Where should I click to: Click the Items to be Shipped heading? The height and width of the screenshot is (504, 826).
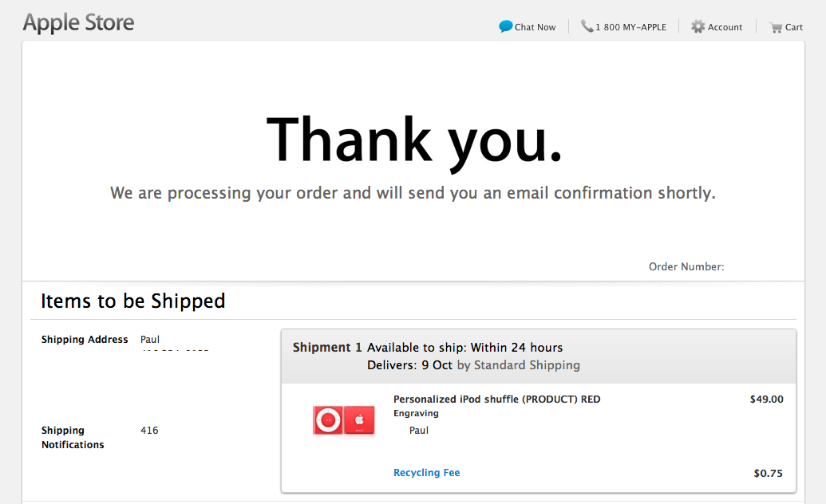coord(133,301)
